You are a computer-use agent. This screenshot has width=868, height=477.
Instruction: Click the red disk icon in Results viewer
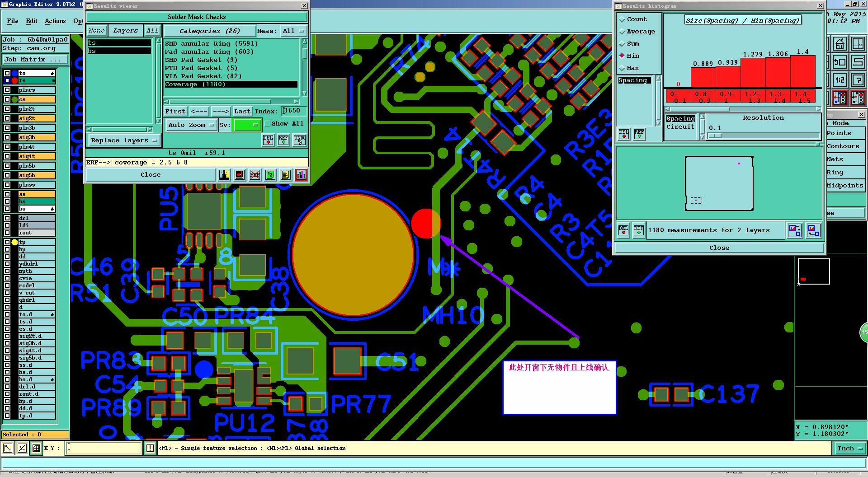[x=240, y=175]
